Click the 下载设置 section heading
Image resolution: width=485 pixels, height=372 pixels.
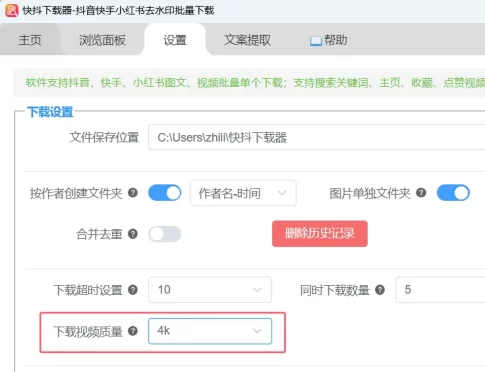(x=50, y=112)
